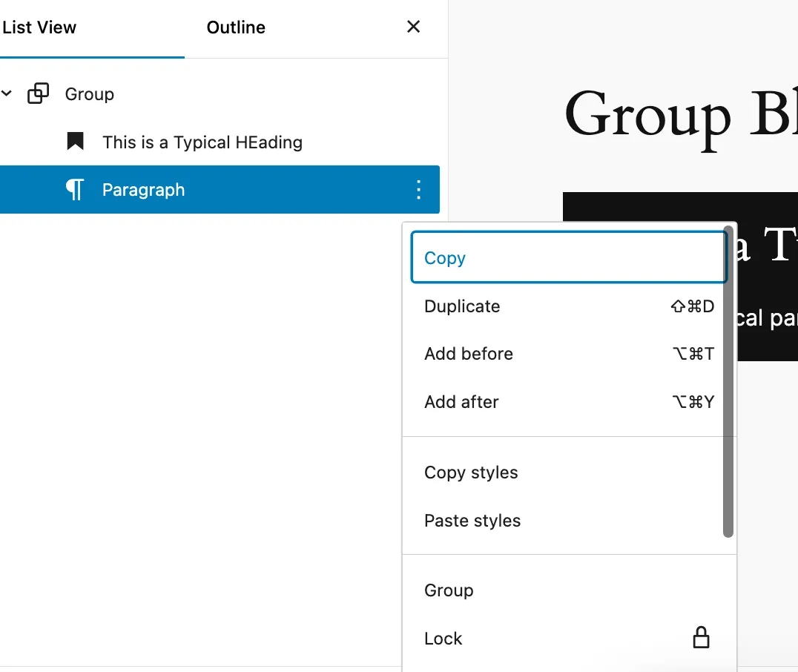
Task: Click the bookmark icon of the heading block
Action: (x=75, y=142)
